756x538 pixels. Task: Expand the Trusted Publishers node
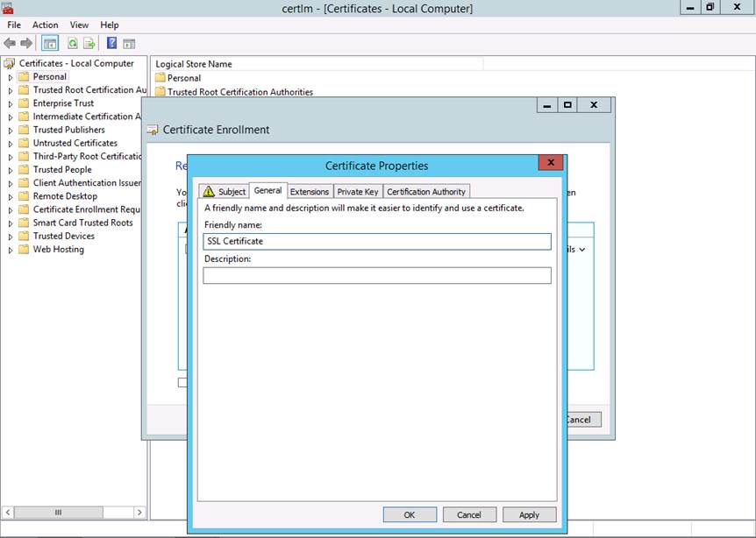click(x=11, y=130)
